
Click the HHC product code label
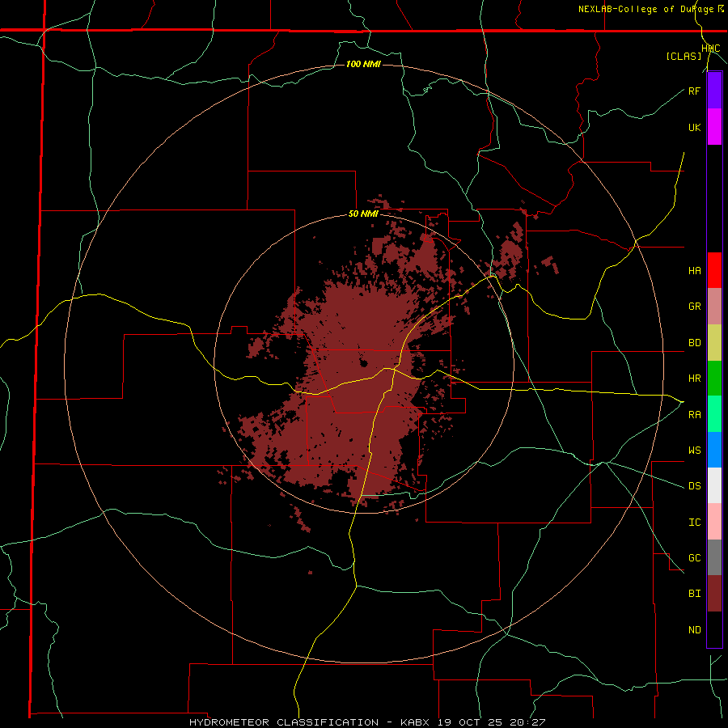[x=710, y=49]
